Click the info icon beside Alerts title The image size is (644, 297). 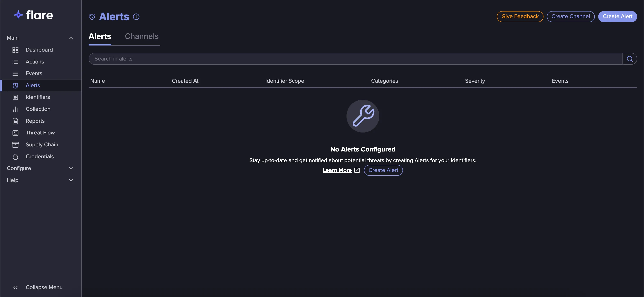tap(136, 17)
